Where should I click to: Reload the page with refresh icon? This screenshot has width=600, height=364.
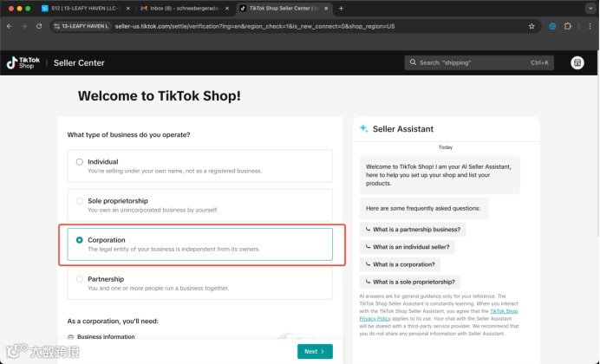[x=39, y=26]
